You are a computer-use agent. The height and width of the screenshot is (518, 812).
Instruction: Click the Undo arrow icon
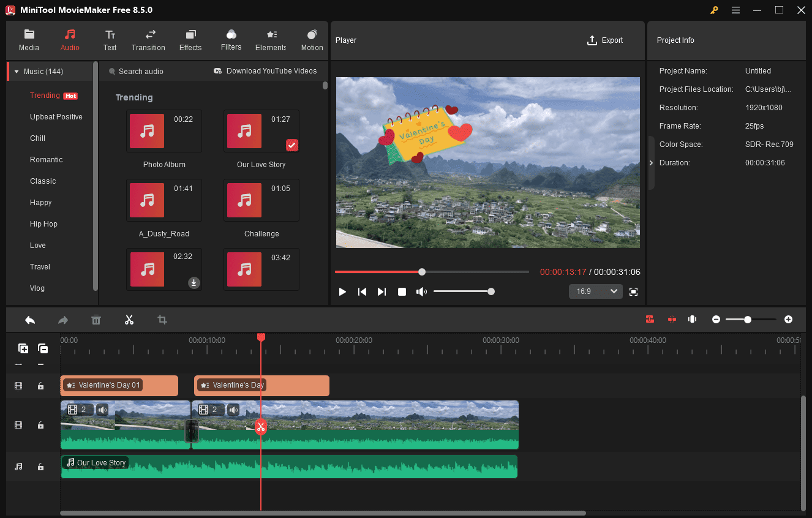[30, 320]
